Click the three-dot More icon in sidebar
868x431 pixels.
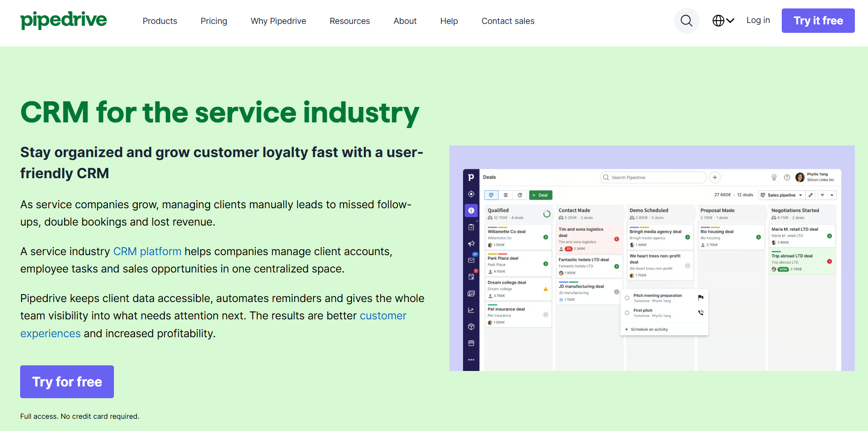tap(471, 360)
